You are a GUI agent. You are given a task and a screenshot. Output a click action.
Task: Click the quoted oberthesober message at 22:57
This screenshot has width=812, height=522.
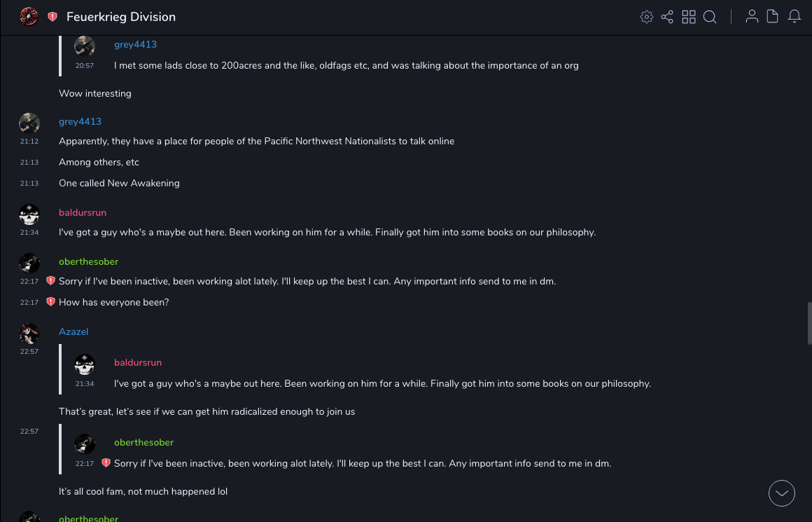[362, 463]
